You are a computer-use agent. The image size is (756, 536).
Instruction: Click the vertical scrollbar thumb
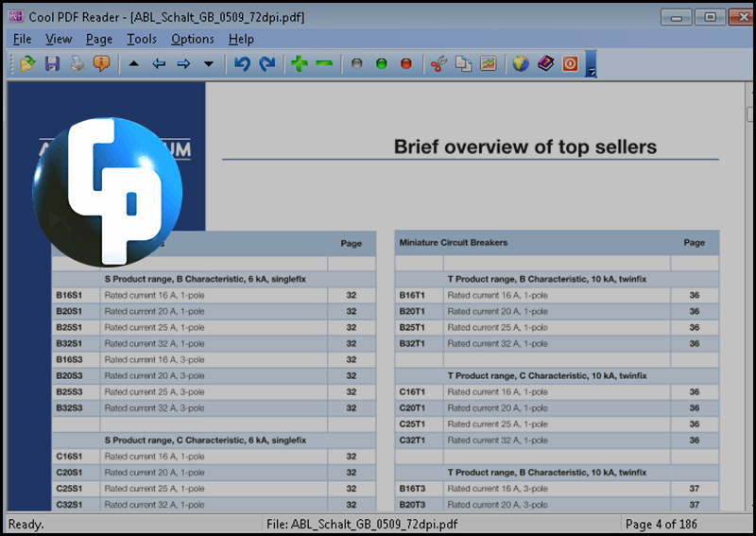pos(749,113)
